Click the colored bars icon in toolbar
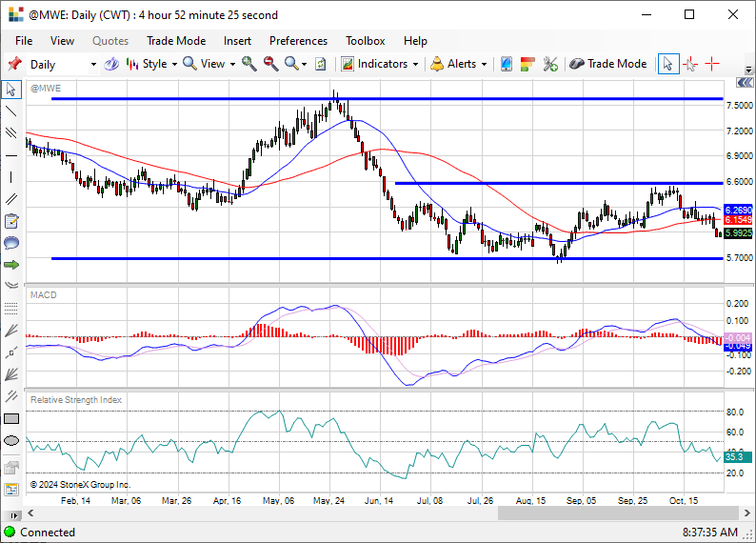756x543 pixels. click(x=527, y=64)
